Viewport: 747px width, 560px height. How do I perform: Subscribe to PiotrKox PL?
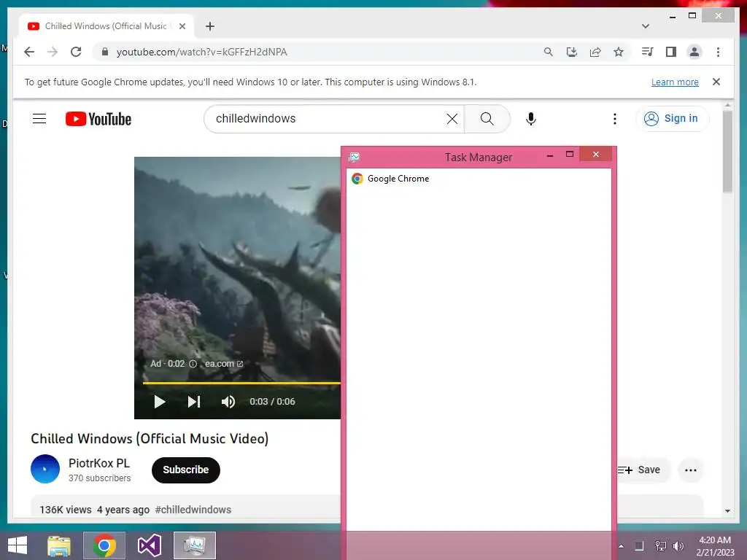tap(186, 470)
